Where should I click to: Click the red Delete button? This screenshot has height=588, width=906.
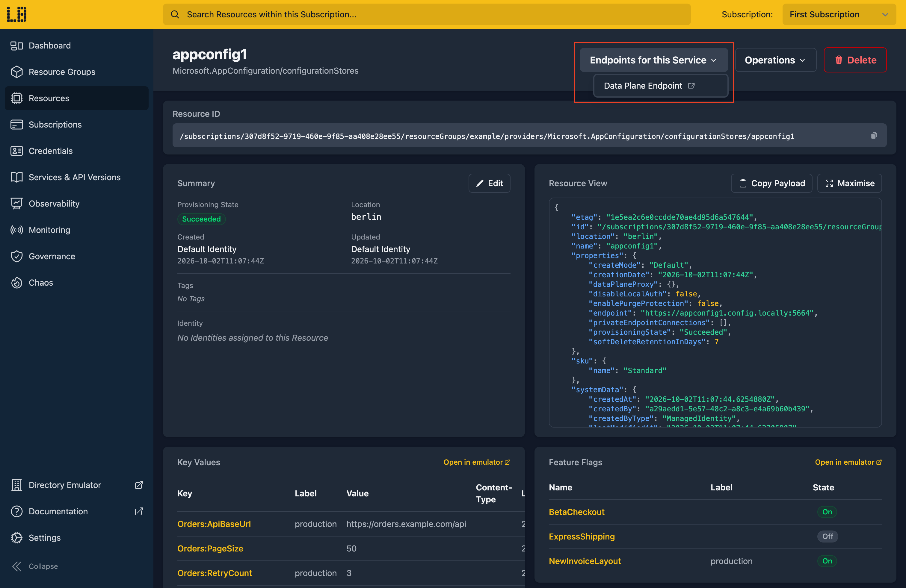(855, 60)
